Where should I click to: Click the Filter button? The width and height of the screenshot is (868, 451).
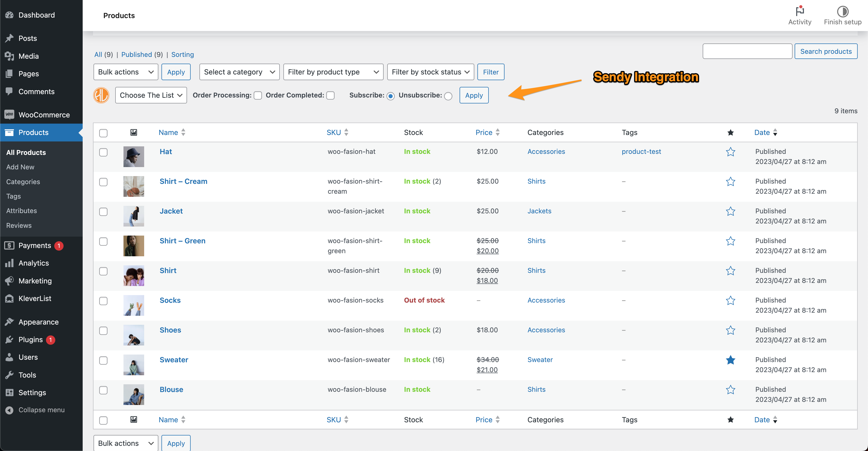pos(491,72)
